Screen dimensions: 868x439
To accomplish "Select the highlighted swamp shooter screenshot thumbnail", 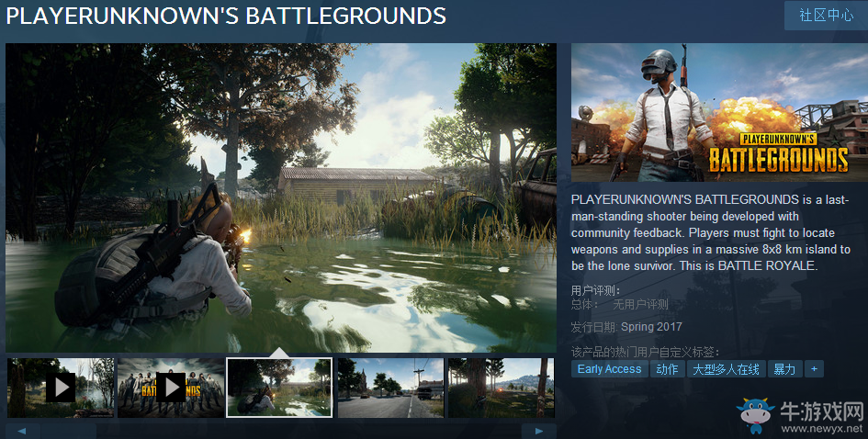I will (279, 388).
